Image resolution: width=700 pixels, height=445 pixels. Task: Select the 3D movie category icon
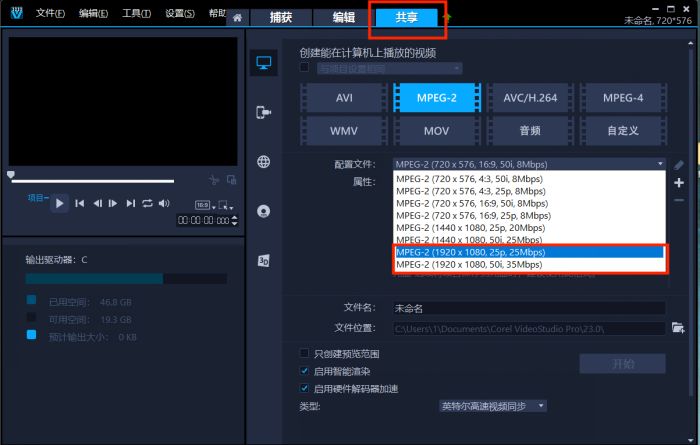coord(263,261)
